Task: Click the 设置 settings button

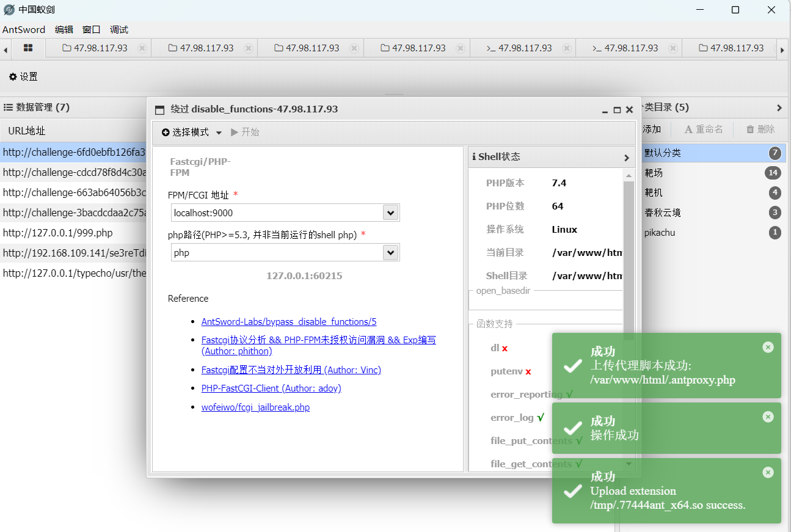Action: pyautogui.click(x=23, y=77)
